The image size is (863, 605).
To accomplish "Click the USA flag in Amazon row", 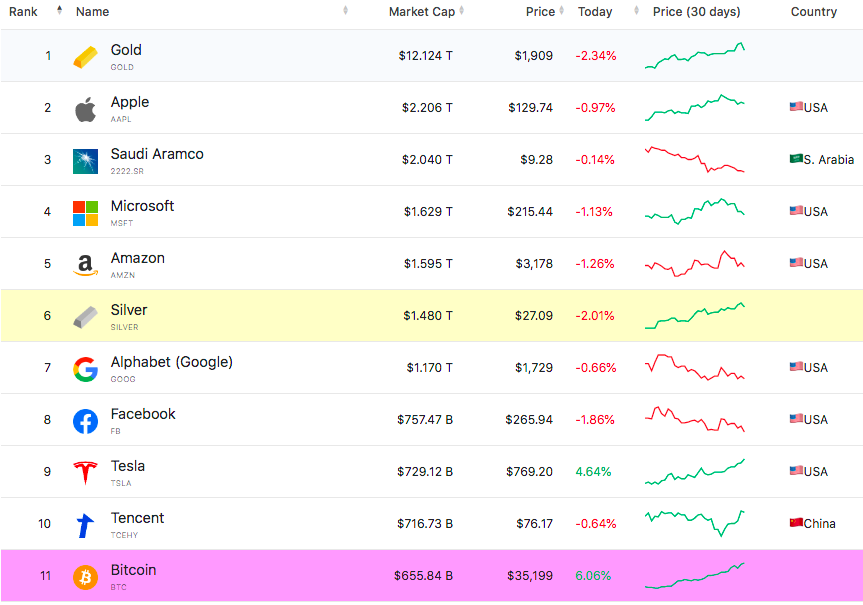I will (796, 263).
